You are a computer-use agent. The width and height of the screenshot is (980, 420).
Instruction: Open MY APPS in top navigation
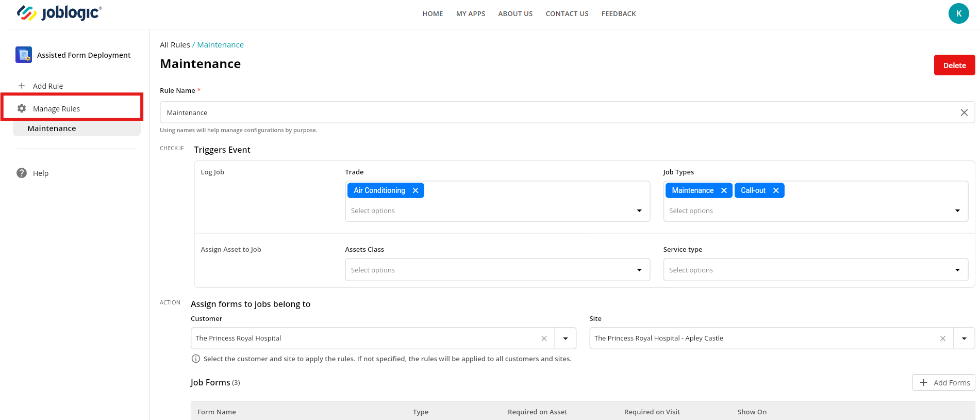471,14
